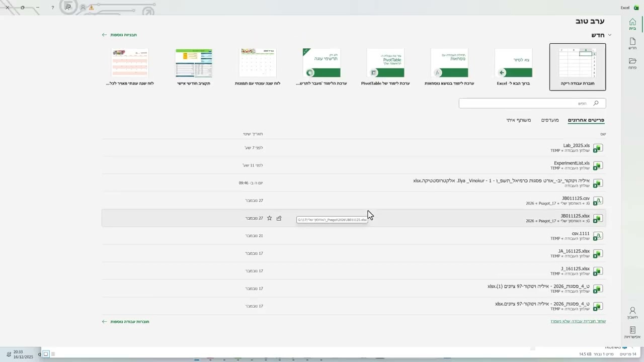Click '14 פריטים' in File Explorer status bar
This screenshot has height=362, width=644.
tap(628, 354)
